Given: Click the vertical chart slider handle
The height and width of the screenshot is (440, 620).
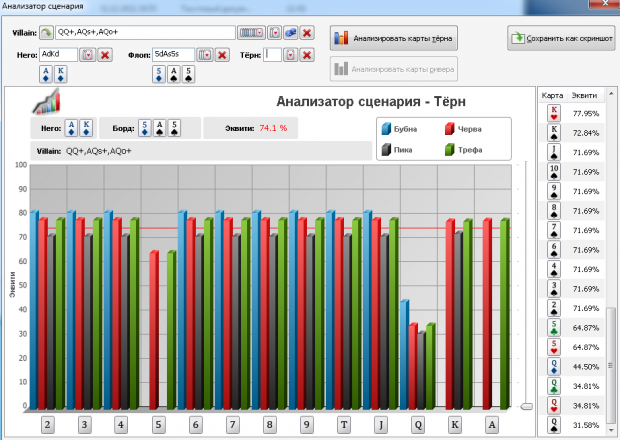Looking at the screenshot, I should point(526,406).
